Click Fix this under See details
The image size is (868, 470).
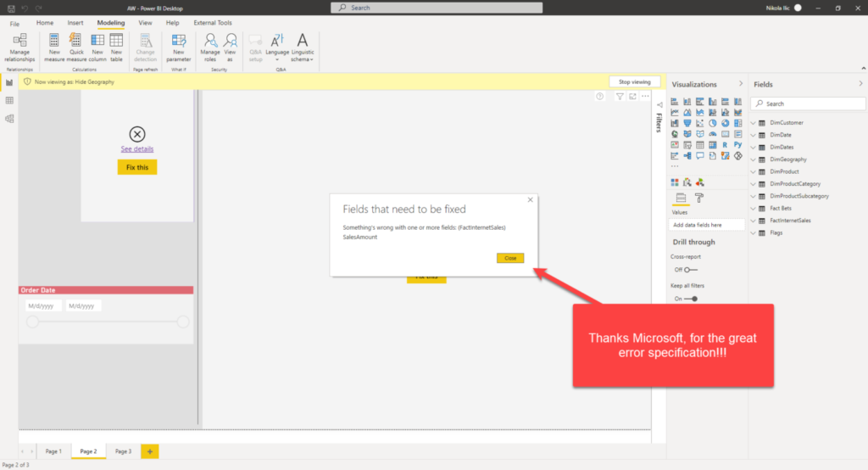pos(137,167)
